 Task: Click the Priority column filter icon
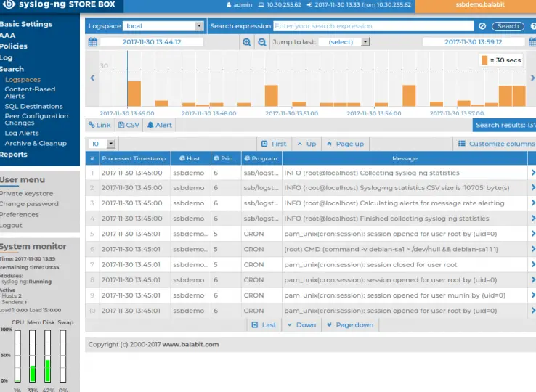pos(216,158)
